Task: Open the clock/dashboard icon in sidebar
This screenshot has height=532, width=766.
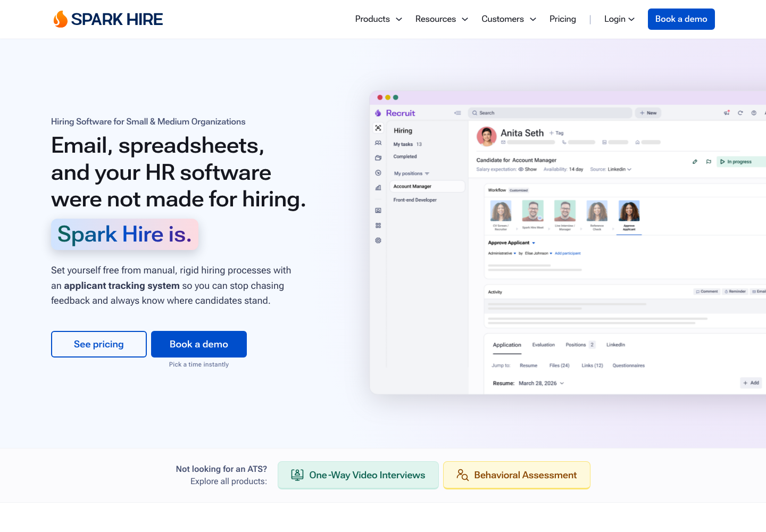Action: (378, 173)
